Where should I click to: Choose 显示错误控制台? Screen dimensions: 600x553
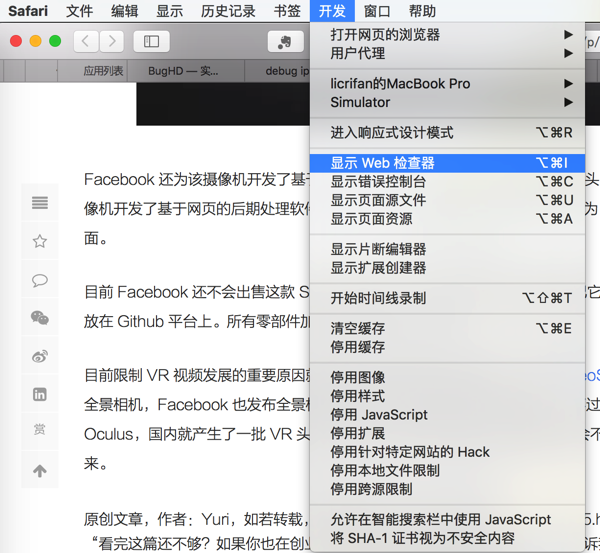click(x=447, y=181)
